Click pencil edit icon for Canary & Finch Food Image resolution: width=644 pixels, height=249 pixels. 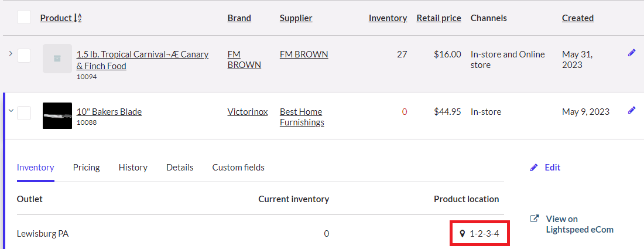(632, 53)
